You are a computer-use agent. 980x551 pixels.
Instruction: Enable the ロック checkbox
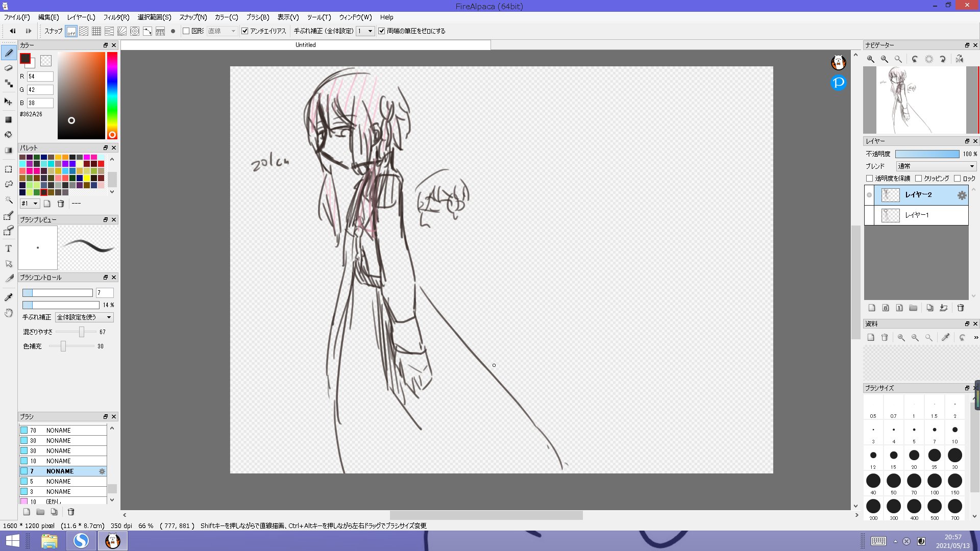(x=957, y=179)
